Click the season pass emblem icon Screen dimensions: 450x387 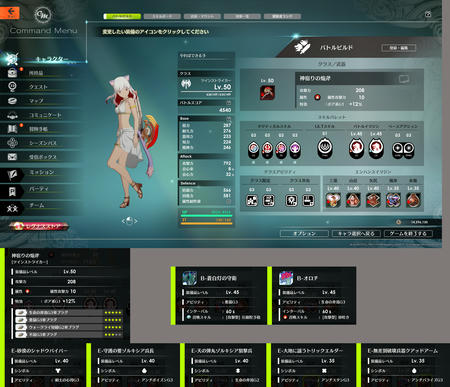12,143
